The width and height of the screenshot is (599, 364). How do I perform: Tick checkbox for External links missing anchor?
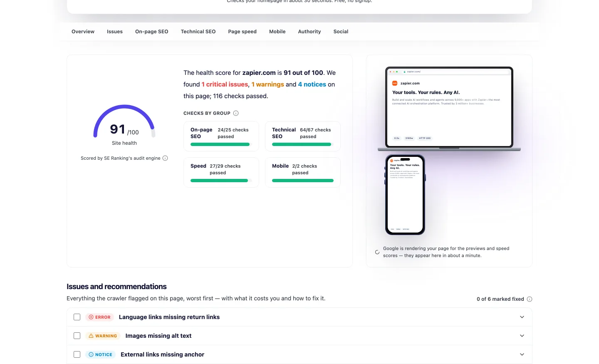click(x=77, y=354)
